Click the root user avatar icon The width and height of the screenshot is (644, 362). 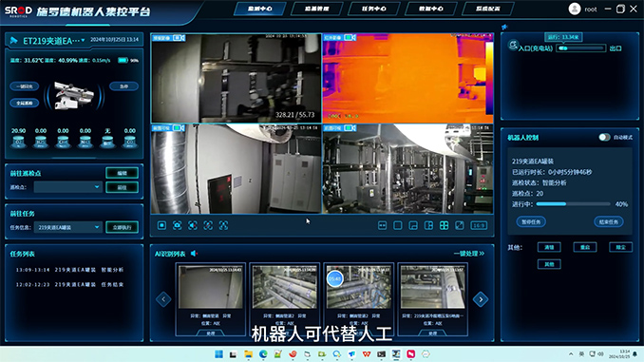coord(574,9)
